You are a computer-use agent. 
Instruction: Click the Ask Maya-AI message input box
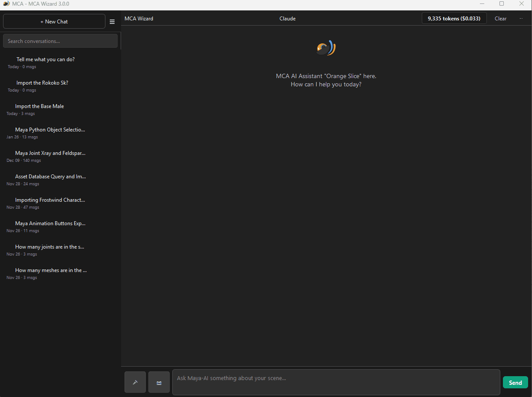(336, 382)
